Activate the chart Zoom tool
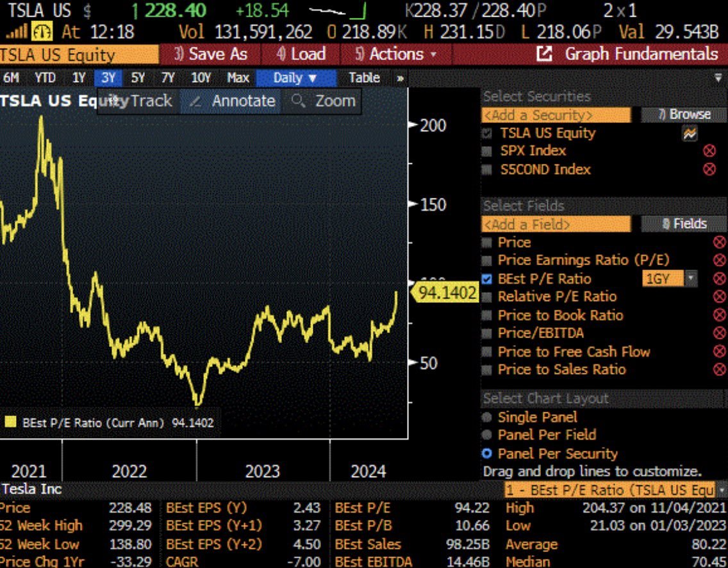Screen dimensions: 728x568 [321, 101]
